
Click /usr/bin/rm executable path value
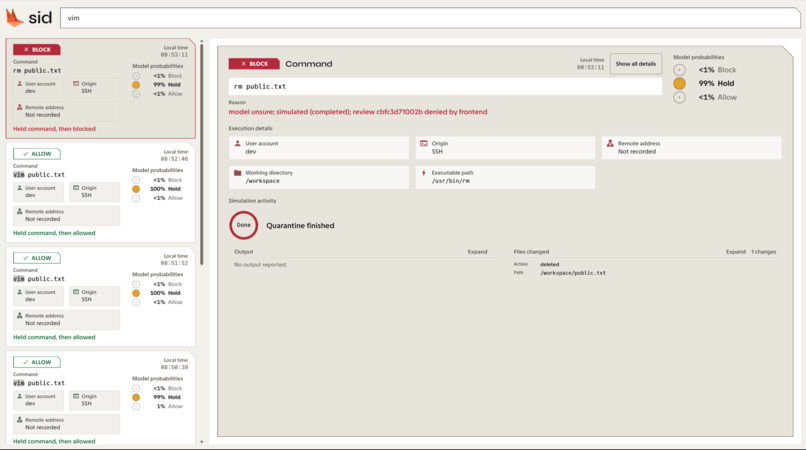coord(450,181)
